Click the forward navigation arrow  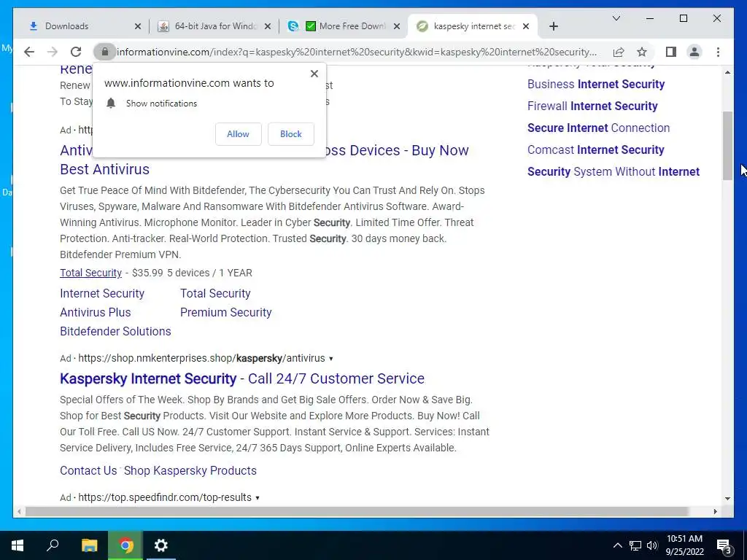click(53, 52)
